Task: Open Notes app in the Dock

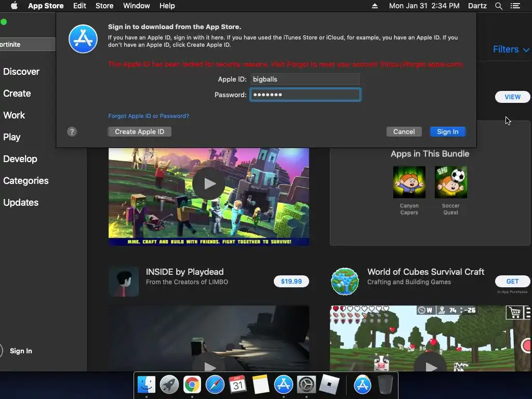Action: coord(261,385)
